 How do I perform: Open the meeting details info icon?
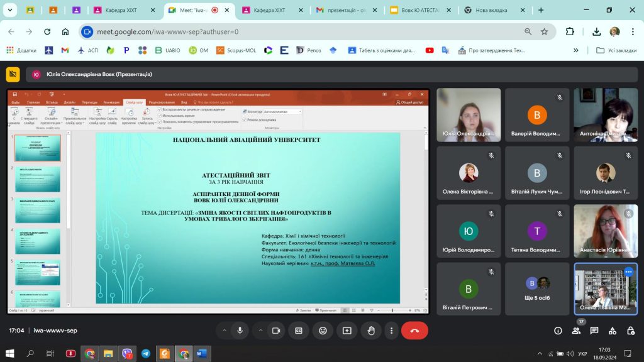[x=558, y=331]
